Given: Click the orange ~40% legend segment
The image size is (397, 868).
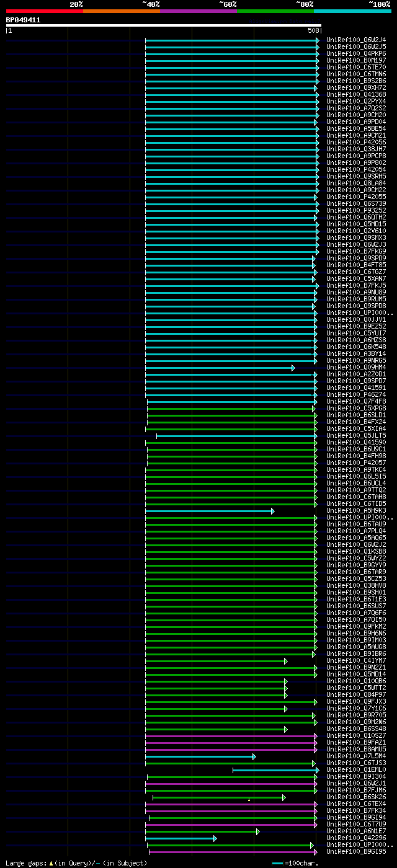Looking at the screenshot, I should click(121, 11).
